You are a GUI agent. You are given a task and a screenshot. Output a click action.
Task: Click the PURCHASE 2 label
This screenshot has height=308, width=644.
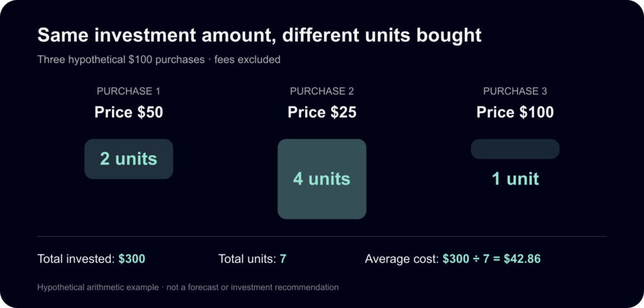coord(322,91)
